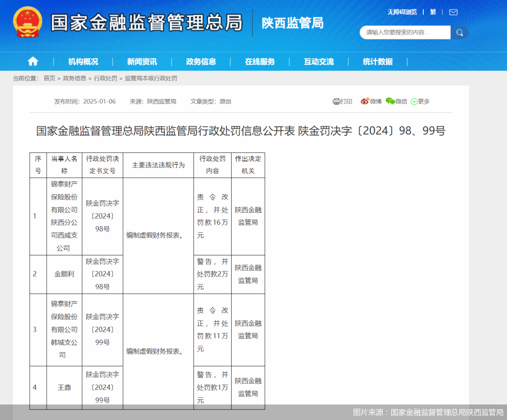Click row 3 document number 99号 cell
This screenshot has height=420, width=507.
click(103, 330)
